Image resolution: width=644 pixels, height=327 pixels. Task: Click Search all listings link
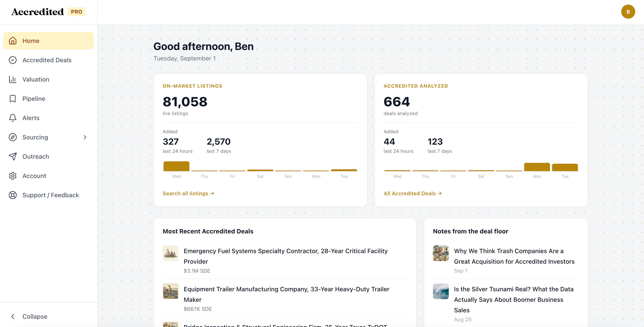coord(188,193)
